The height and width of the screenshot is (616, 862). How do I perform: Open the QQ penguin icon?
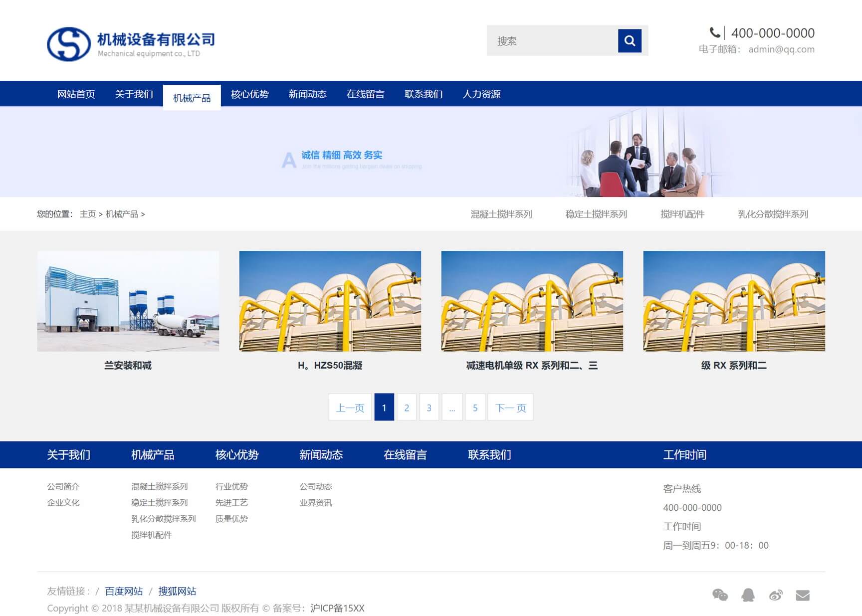click(747, 595)
